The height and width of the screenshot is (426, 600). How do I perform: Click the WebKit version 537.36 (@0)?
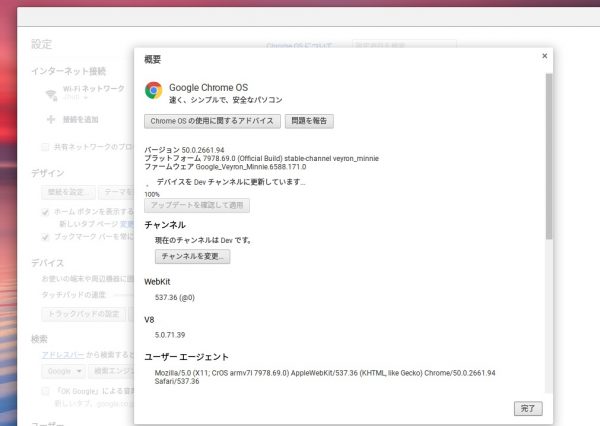[x=174, y=297]
